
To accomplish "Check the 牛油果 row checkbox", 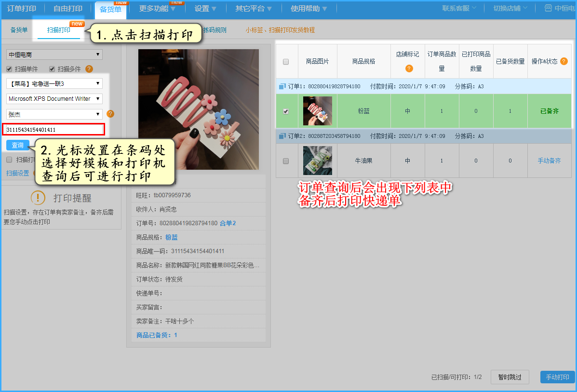I will [x=286, y=161].
